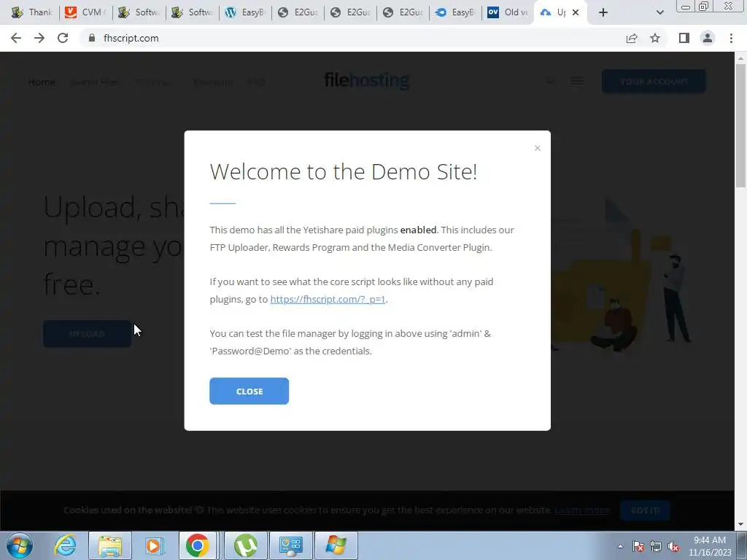Image resolution: width=747 pixels, height=560 pixels.
Task: Share this page via share icon
Action: point(632,38)
